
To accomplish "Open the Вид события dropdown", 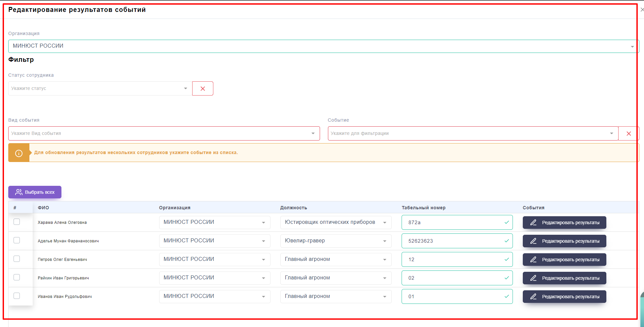I will click(164, 134).
